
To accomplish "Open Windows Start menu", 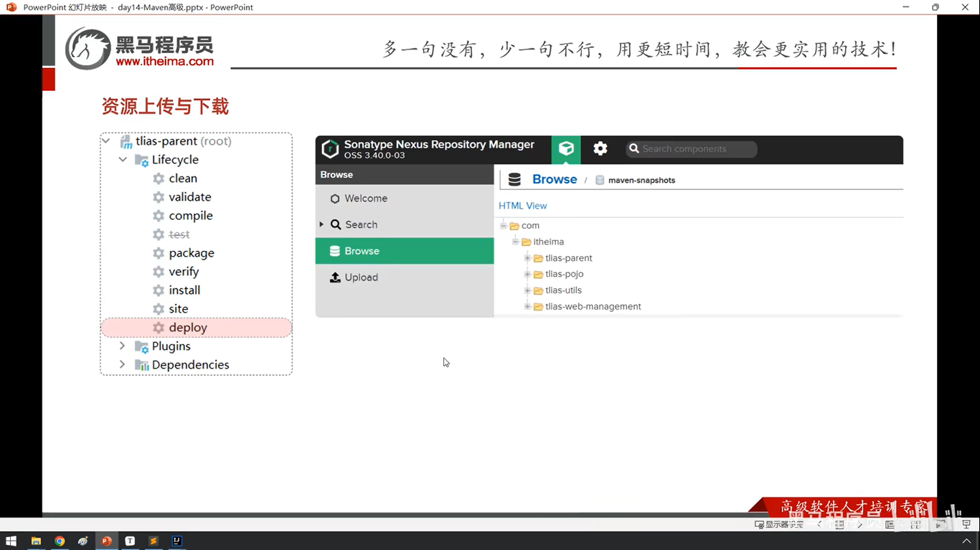I will pos(11,541).
